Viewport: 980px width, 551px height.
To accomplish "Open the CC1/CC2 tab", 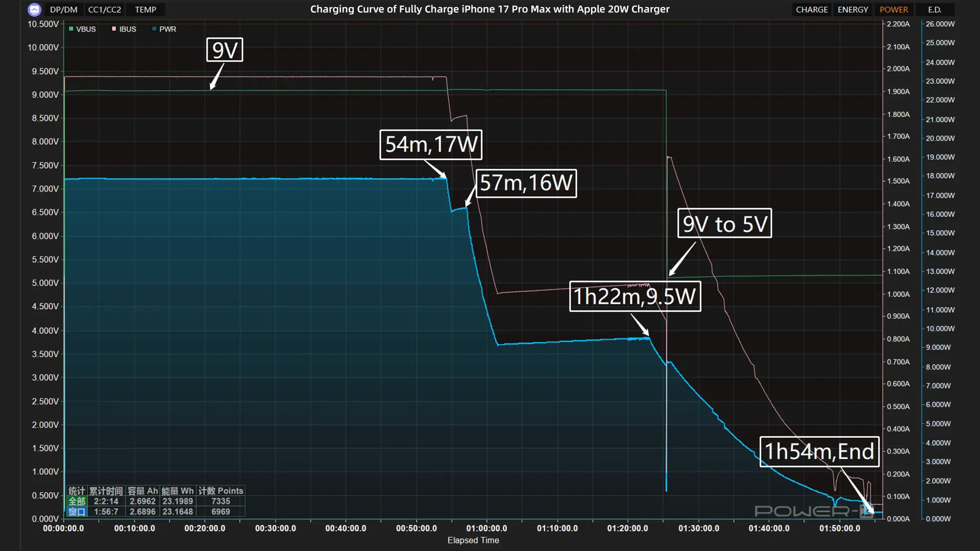I will pos(105,9).
